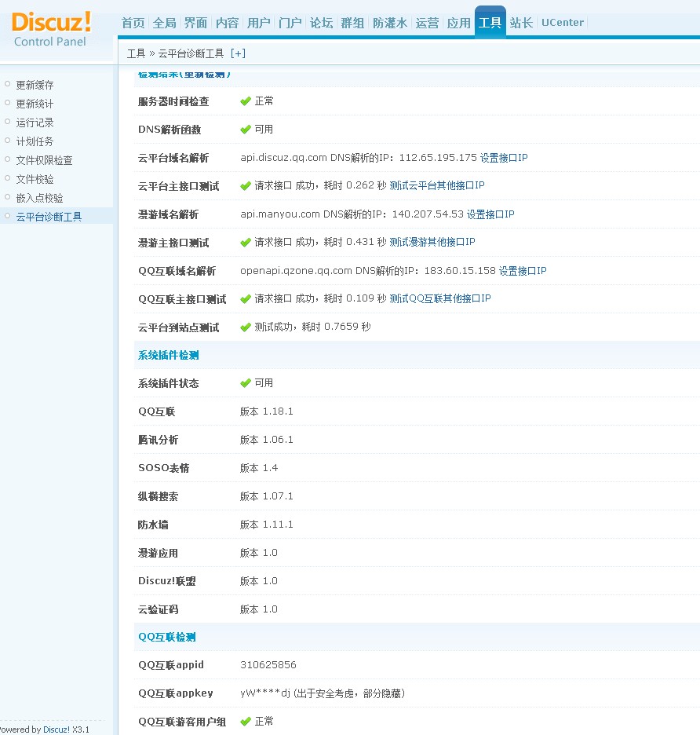700x735 pixels.
Task: Click green check for 系统插件状态
Action: click(x=246, y=383)
